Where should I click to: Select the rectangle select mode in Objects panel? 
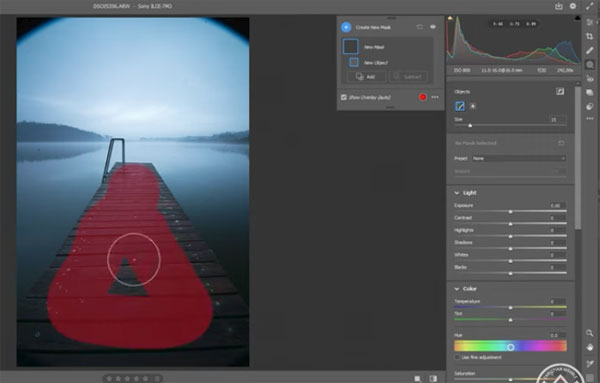pos(473,106)
